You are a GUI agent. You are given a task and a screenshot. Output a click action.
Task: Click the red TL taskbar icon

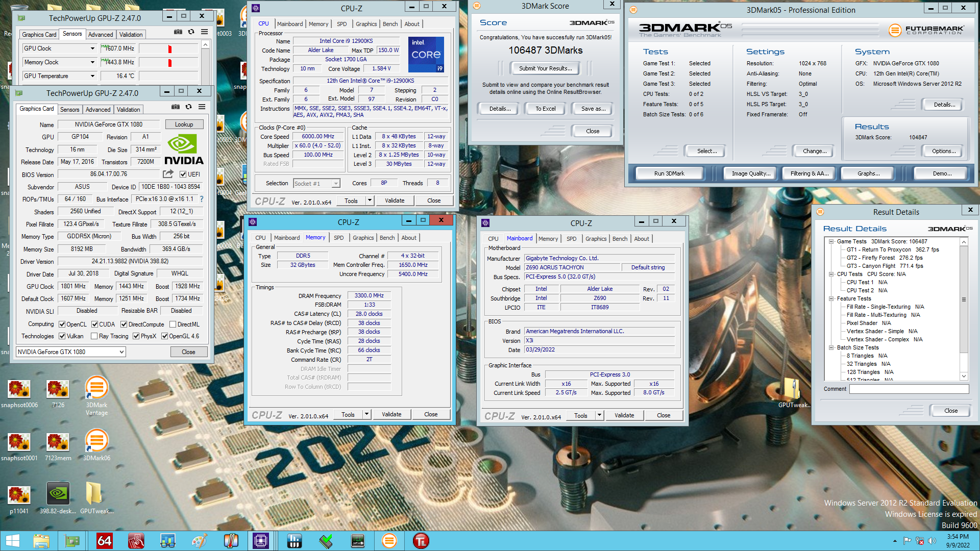pos(421,541)
